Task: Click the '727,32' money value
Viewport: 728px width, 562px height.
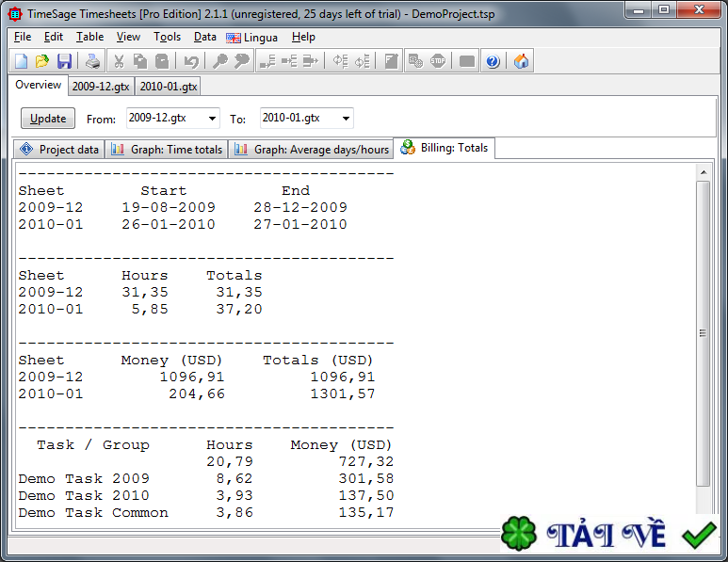Action: click(x=365, y=462)
